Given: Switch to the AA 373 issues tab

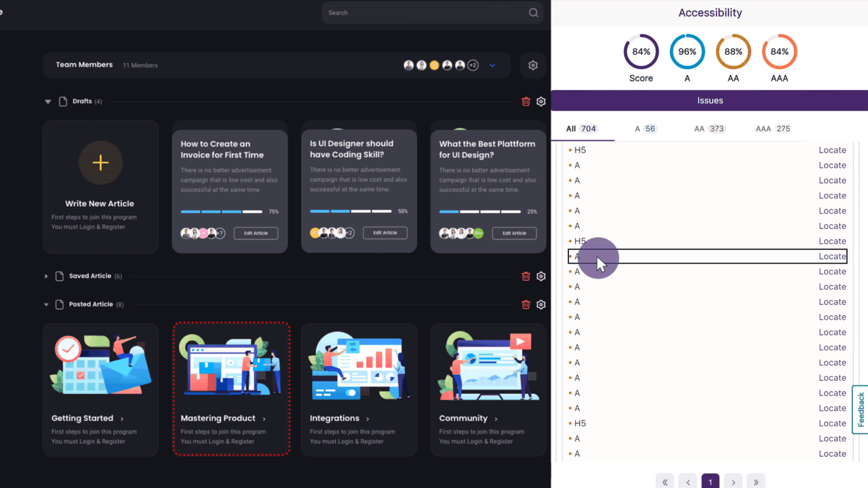Looking at the screenshot, I should [x=709, y=128].
